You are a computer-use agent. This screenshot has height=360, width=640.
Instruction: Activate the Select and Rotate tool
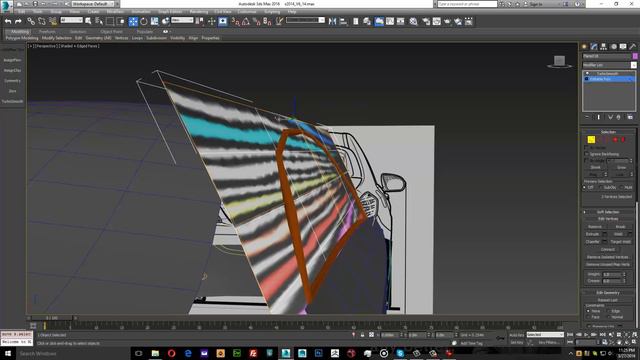144,21
